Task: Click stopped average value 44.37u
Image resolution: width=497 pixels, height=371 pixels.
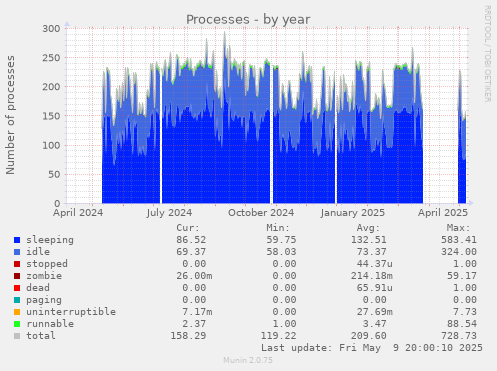Action: (x=374, y=264)
